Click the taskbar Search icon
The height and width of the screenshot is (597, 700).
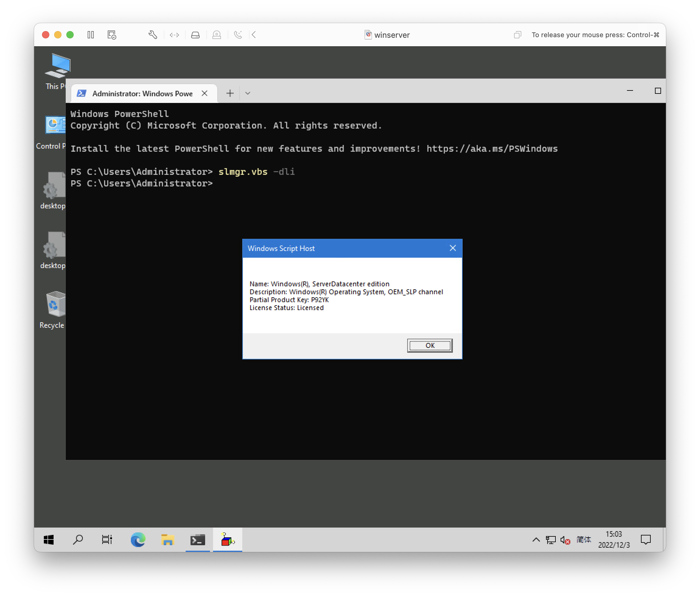(x=77, y=539)
